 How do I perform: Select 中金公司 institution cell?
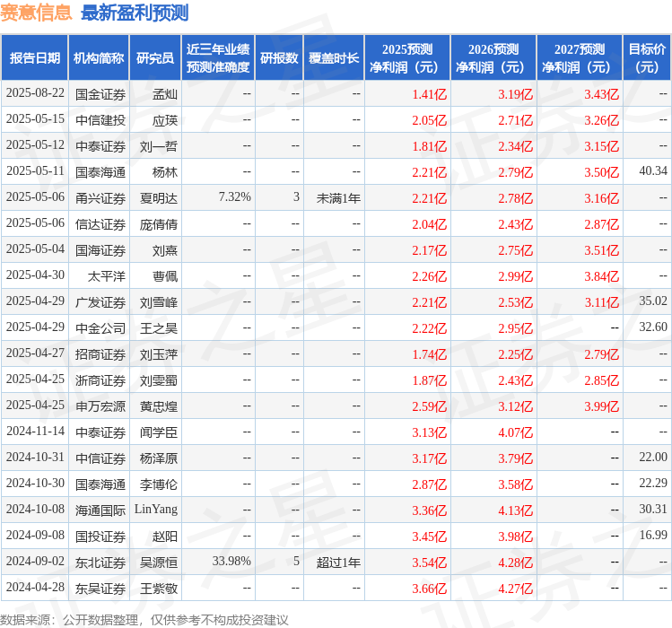click(100, 328)
